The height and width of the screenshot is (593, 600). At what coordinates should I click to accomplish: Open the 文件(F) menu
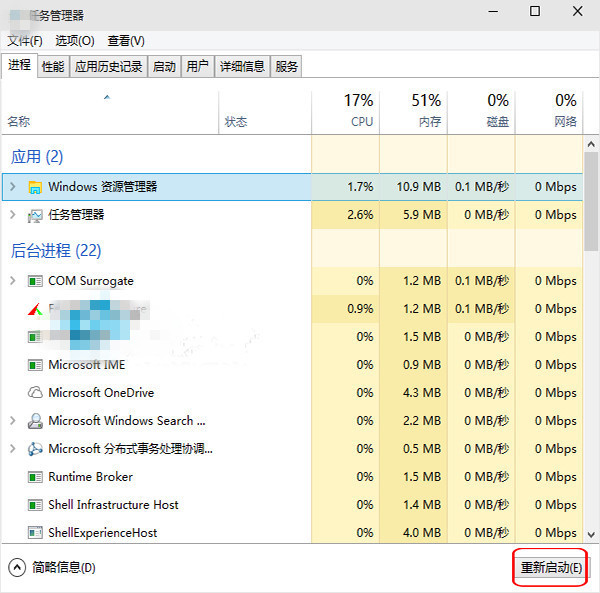(x=25, y=41)
